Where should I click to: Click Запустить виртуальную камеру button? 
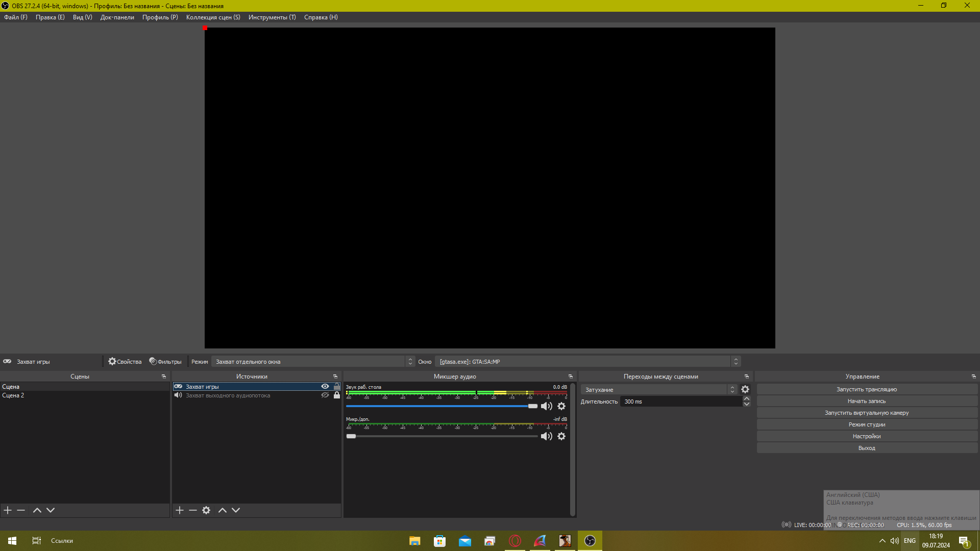[867, 413]
